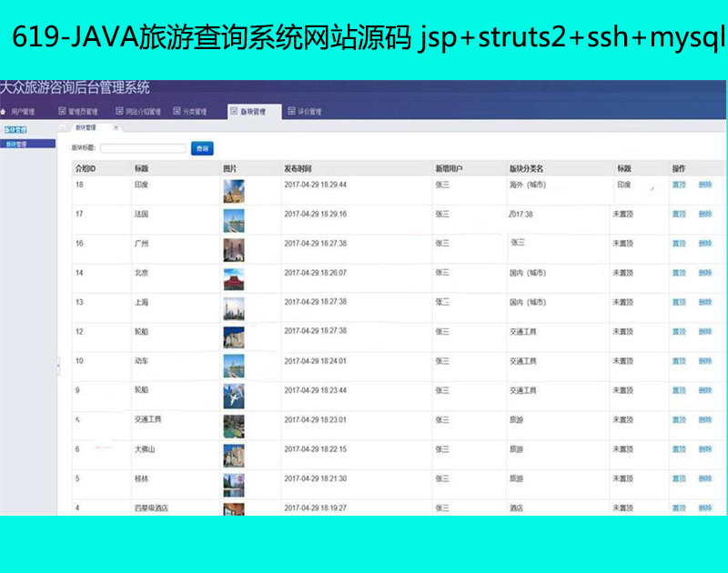Screen dimensions: 728x573
Task: Click 删除 link for the 大佛山 row
Action: point(705,449)
